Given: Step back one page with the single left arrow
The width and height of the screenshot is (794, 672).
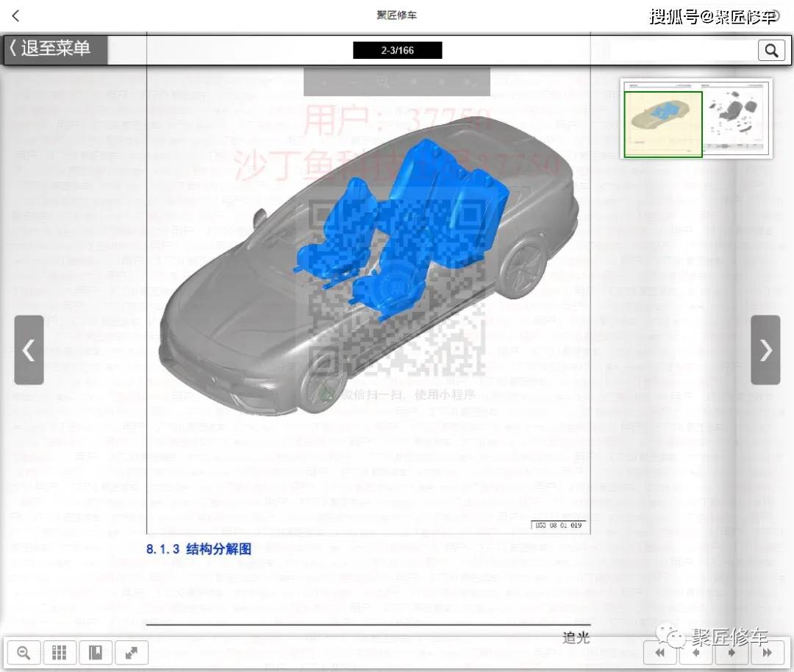Looking at the screenshot, I should pos(695,652).
